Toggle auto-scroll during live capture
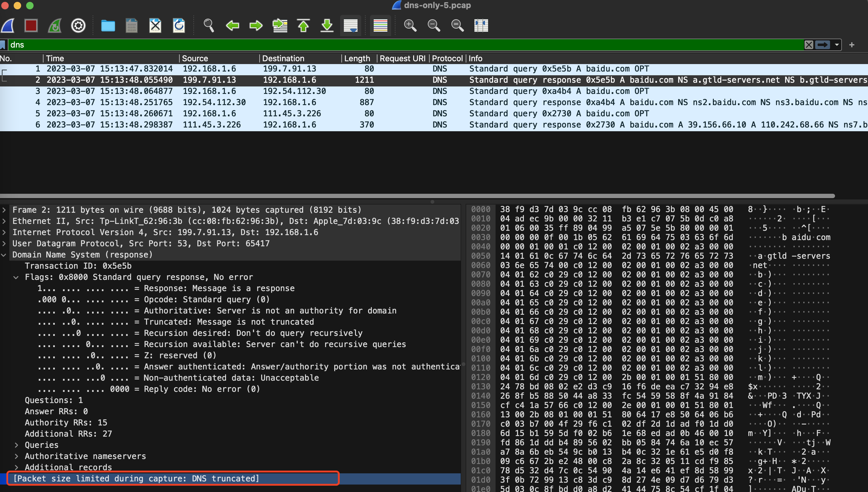 [351, 25]
